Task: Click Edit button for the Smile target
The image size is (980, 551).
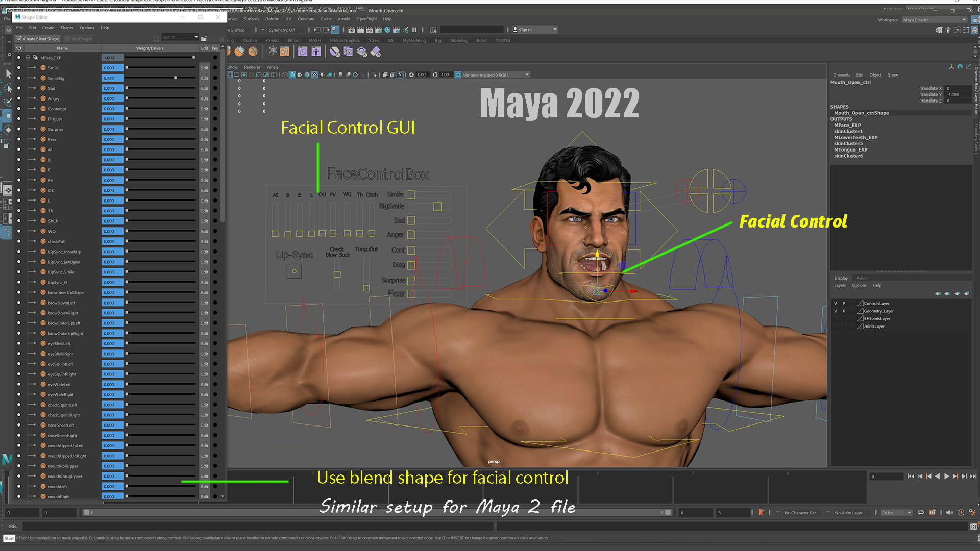Action: click(204, 68)
